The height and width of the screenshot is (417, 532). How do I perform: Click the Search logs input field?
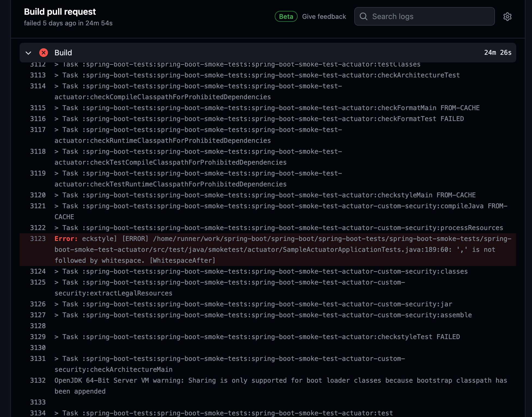(431, 17)
